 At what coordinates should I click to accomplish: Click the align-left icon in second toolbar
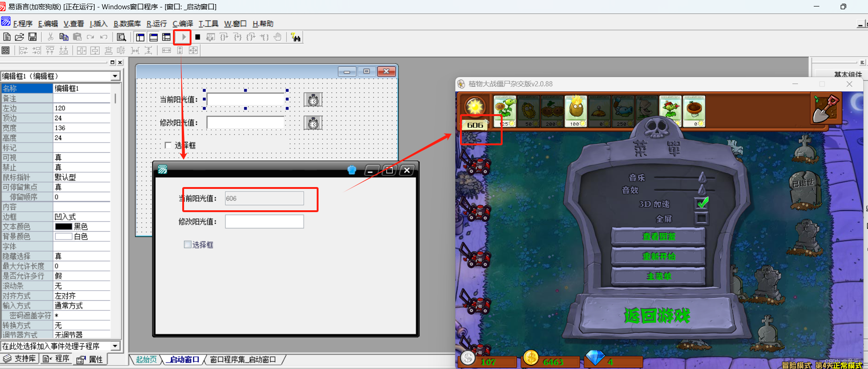(x=23, y=50)
